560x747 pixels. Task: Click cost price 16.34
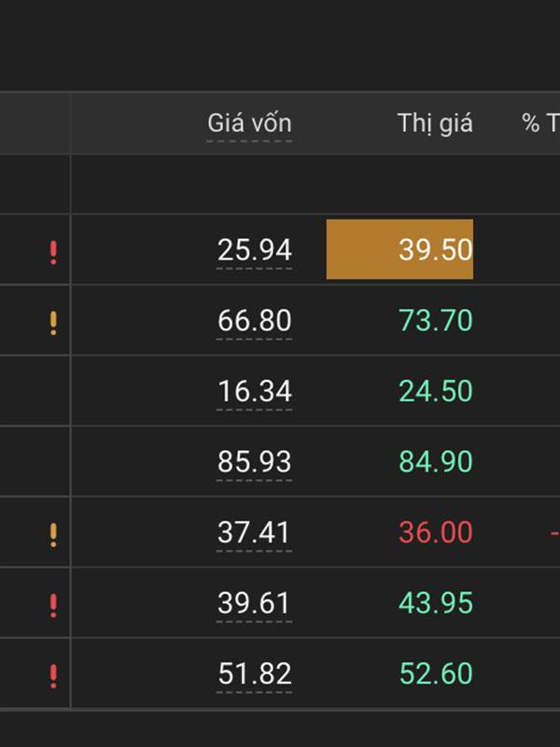click(x=255, y=391)
